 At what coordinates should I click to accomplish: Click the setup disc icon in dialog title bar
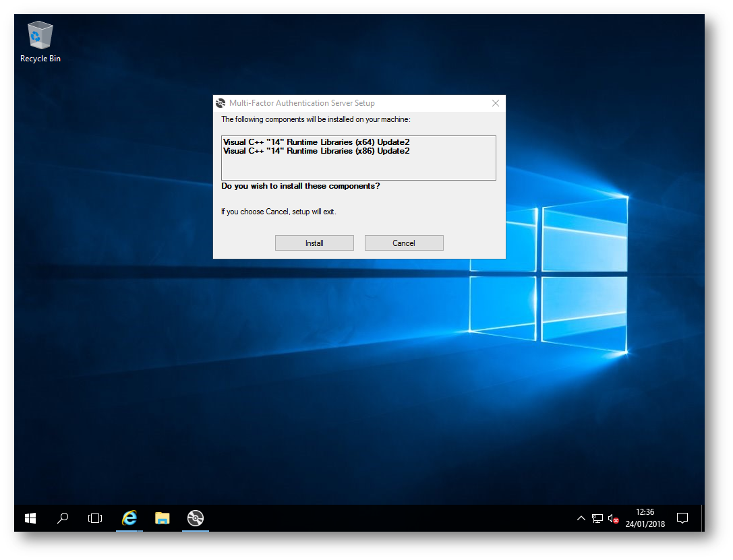tap(221, 103)
